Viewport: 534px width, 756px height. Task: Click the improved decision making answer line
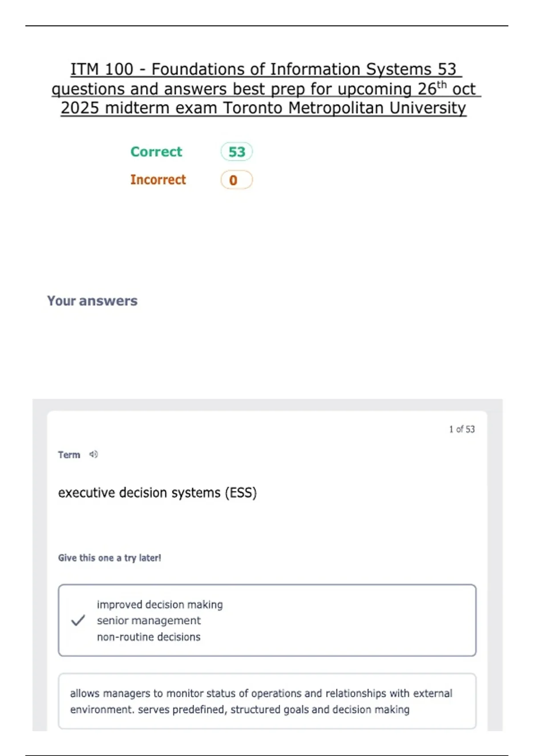pyautogui.click(x=160, y=605)
